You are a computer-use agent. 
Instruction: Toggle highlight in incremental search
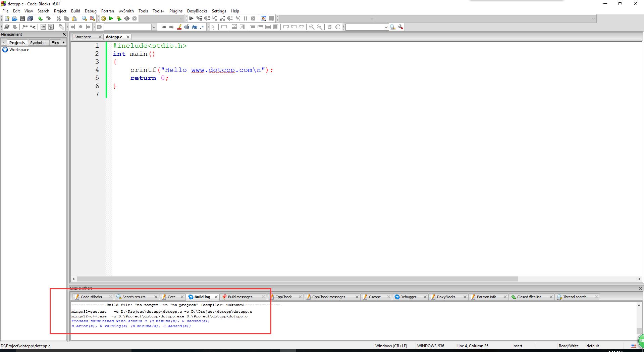click(x=179, y=27)
